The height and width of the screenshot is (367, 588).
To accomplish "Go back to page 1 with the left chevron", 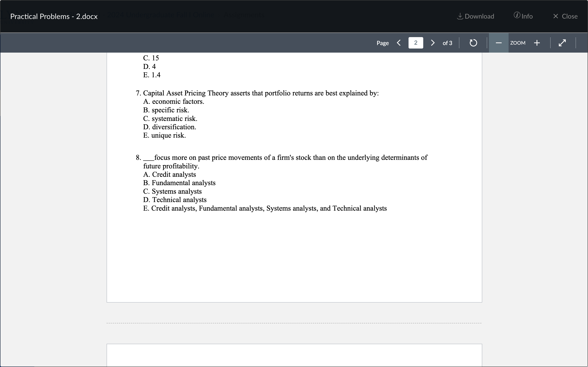I will [399, 43].
